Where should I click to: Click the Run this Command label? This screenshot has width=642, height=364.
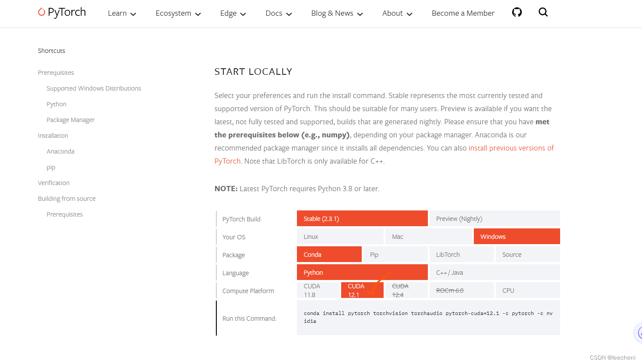(250, 318)
